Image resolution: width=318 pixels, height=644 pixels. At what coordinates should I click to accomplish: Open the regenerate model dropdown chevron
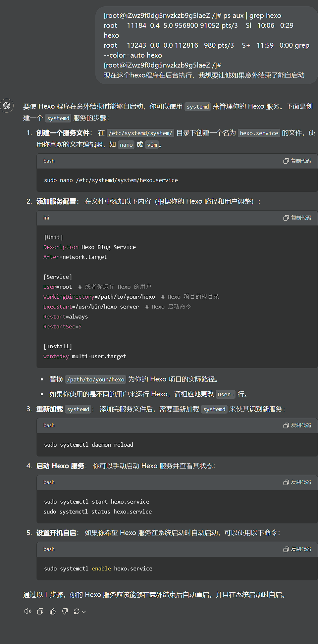click(x=84, y=612)
